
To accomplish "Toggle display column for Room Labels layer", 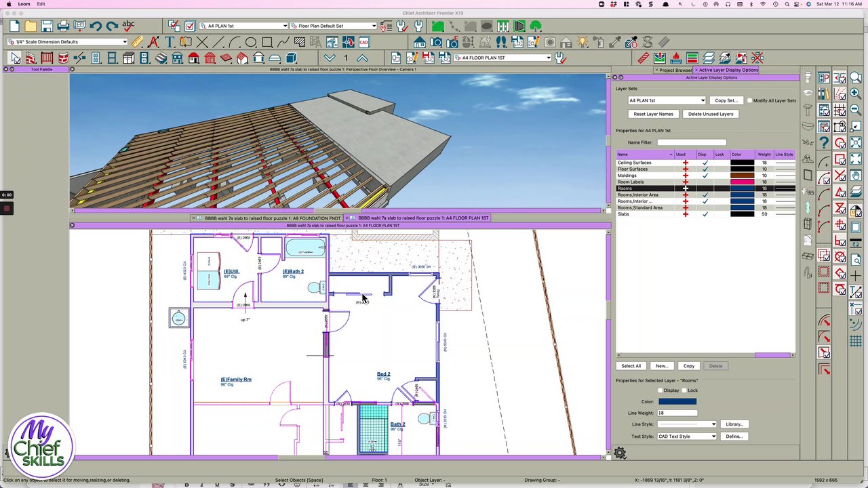I will 705,182.
